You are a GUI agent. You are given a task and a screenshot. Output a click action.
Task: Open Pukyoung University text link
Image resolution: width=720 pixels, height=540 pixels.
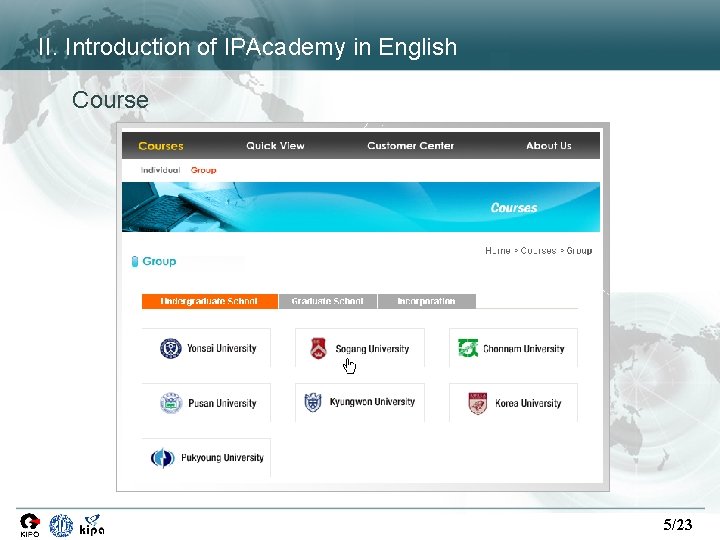tap(222, 458)
